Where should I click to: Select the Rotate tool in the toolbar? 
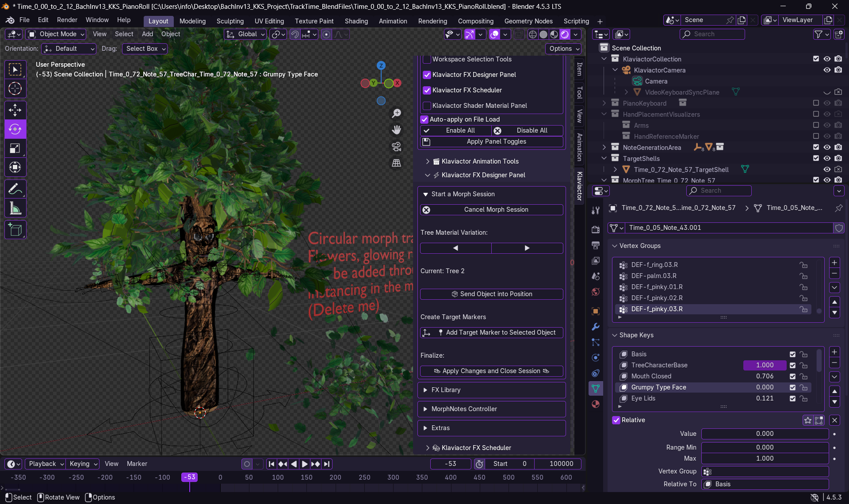pos(15,129)
